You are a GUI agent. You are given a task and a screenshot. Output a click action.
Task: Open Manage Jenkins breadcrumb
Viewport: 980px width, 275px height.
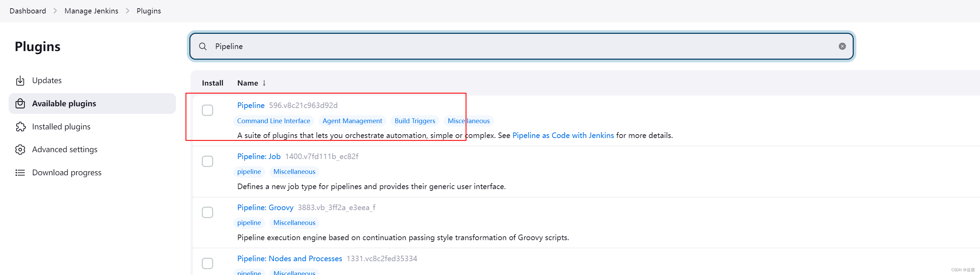pyautogui.click(x=91, y=11)
